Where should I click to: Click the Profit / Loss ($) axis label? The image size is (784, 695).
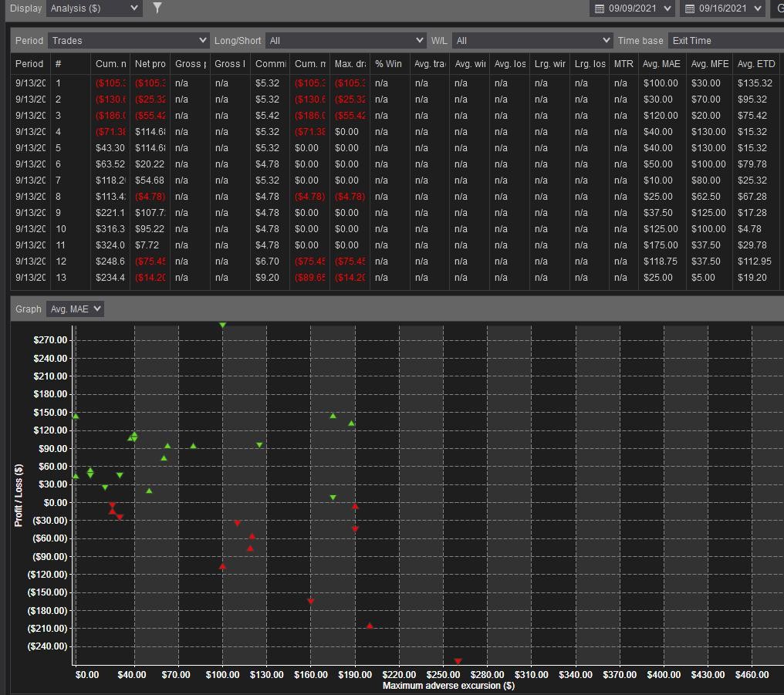[19, 495]
